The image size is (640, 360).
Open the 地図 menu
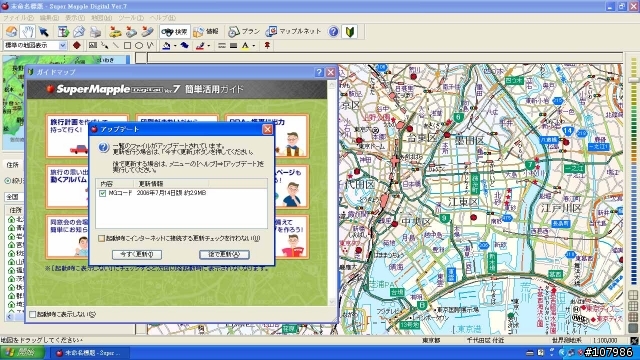101,18
